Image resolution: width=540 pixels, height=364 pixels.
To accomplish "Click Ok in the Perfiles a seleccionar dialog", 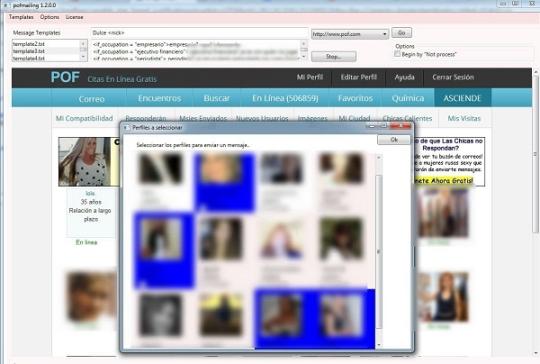I will pos(394,139).
